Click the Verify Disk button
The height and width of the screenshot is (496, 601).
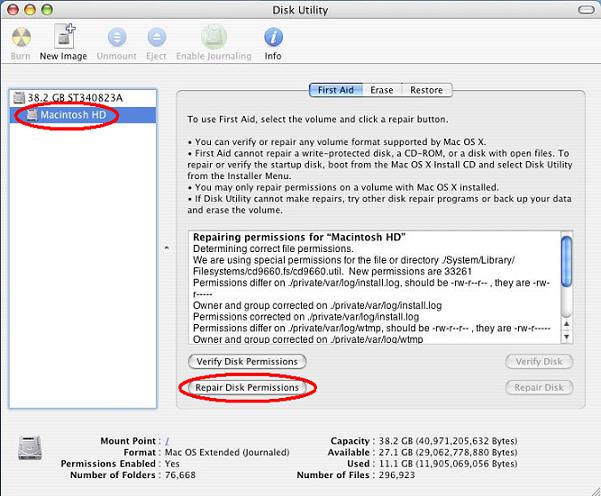tap(539, 361)
